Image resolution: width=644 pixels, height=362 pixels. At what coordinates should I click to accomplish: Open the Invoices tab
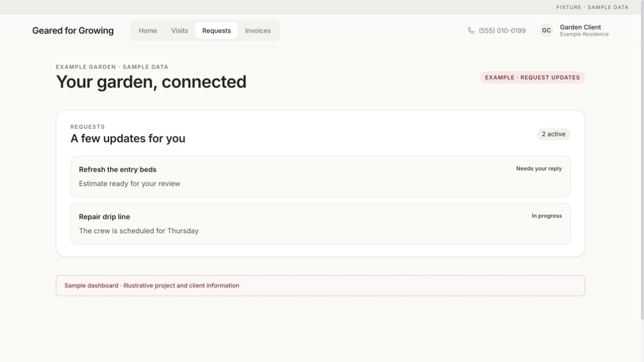pyautogui.click(x=258, y=31)
